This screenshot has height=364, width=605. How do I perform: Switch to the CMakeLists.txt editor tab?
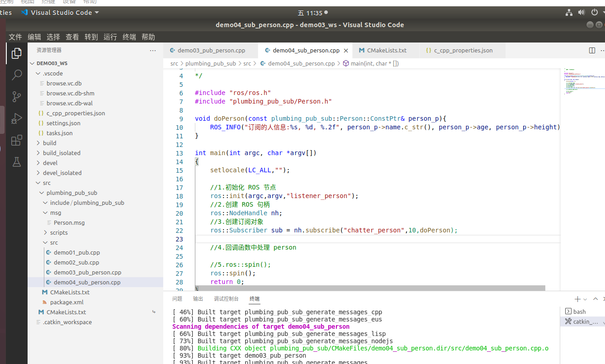(386, 50)
